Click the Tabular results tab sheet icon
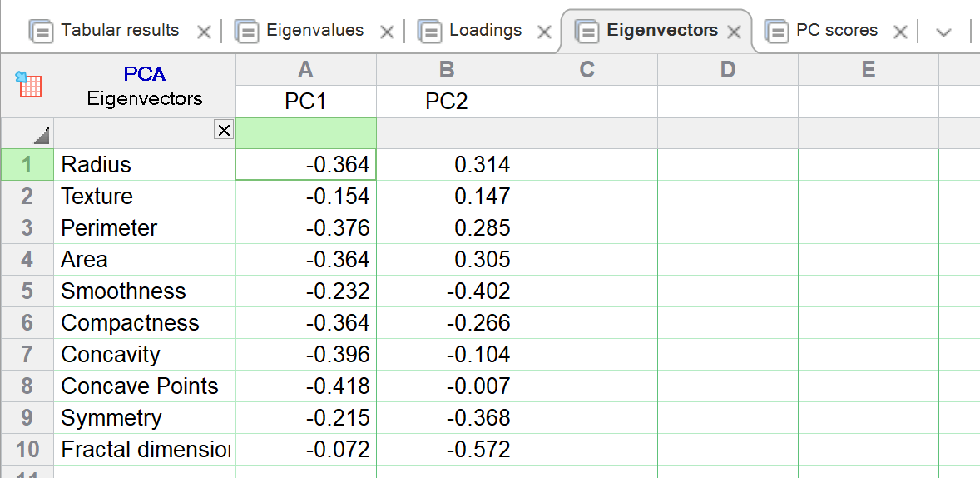This screenshot has height=478, width=980. pyautogui.click(x=42, y=32)
